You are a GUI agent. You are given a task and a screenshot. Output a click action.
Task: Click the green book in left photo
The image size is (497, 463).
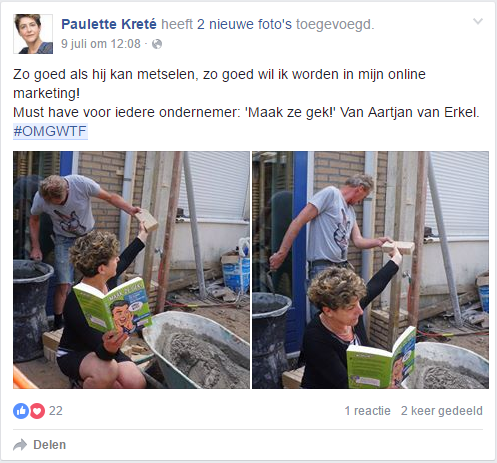point(113,307)
